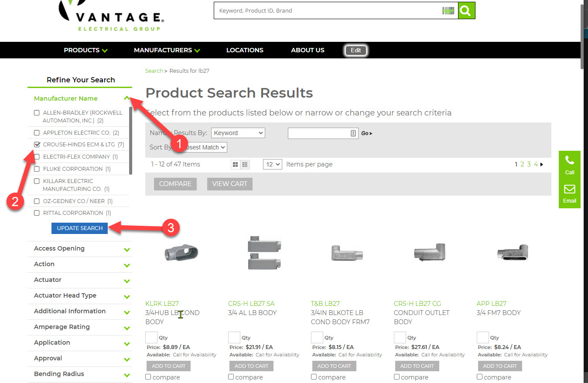Check Fluke Corporation checkbox
588x383 pixels.
pyautogui.click(x=37, y=169)
